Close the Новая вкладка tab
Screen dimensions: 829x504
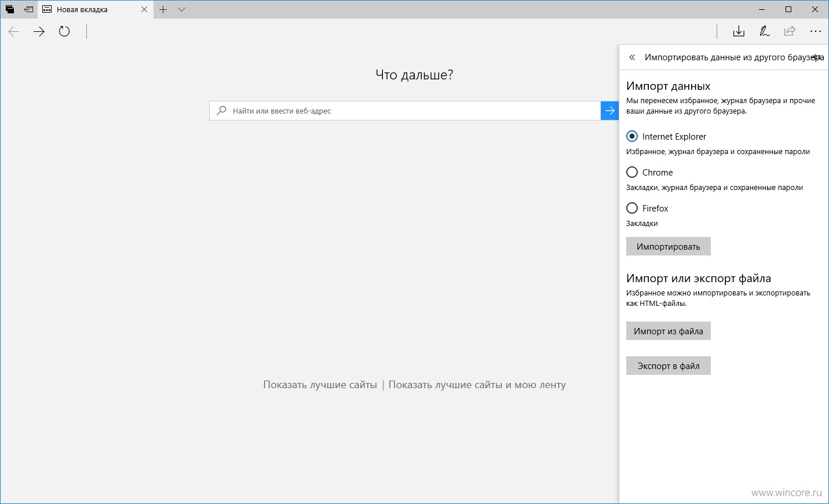tap(144, 9)
